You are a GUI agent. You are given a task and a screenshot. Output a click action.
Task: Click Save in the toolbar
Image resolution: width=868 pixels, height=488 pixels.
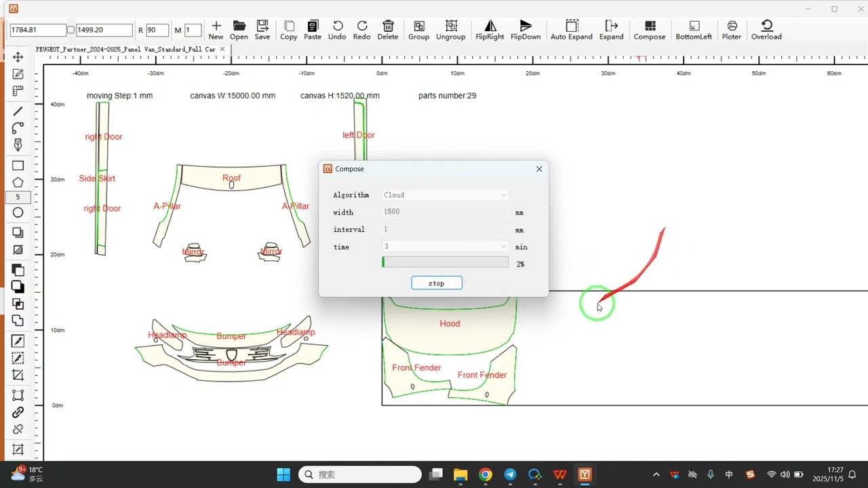(262, 30)
